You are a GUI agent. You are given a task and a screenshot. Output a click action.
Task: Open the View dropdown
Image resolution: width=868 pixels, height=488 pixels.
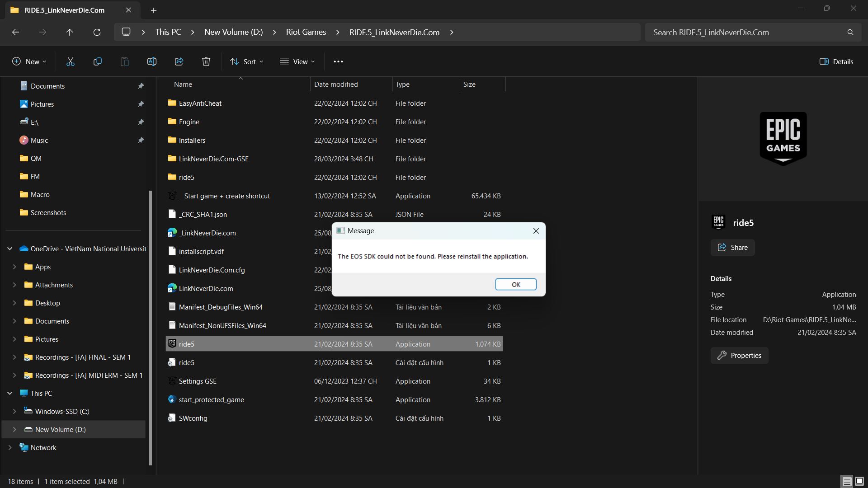click(297, 61)
